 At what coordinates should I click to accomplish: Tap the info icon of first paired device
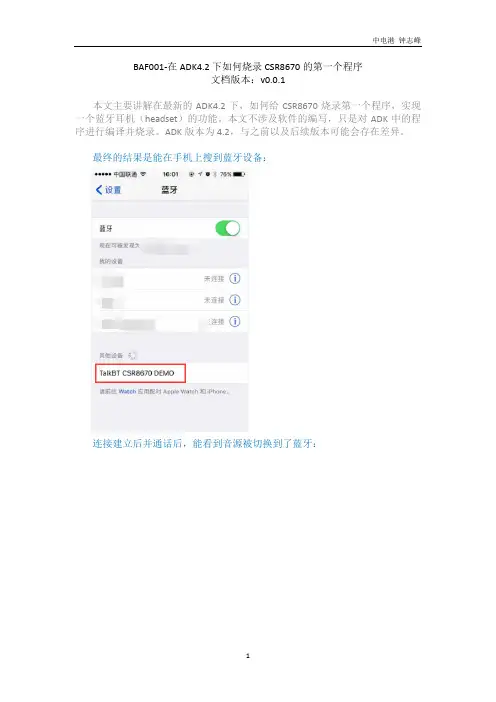coord(235,278)
